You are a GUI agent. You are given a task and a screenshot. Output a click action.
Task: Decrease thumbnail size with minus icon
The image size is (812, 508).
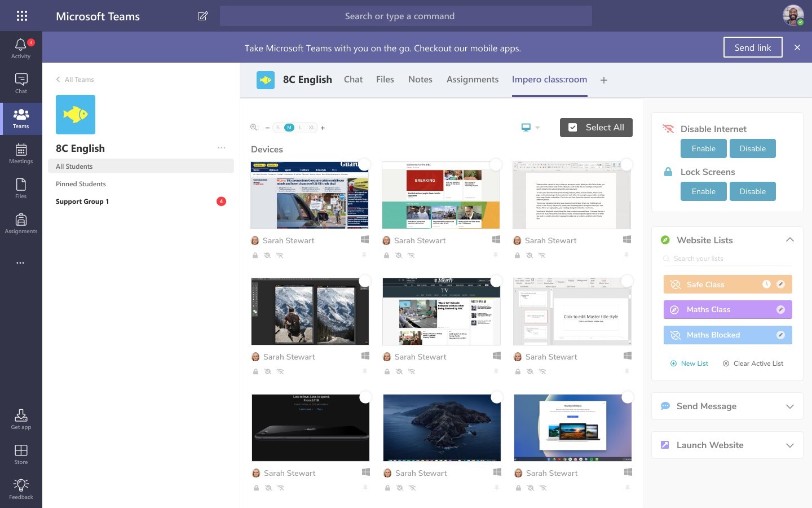[267, 128]
